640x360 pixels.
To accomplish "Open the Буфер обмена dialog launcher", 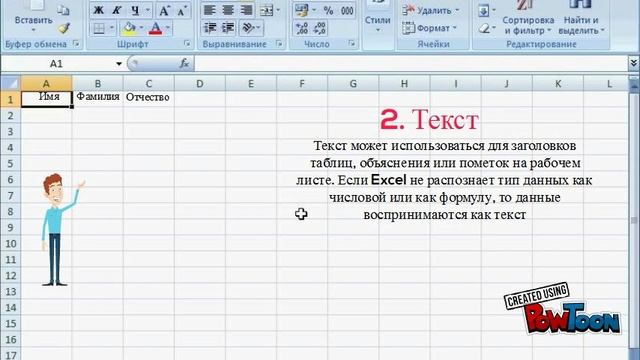I will pos(76,43).
